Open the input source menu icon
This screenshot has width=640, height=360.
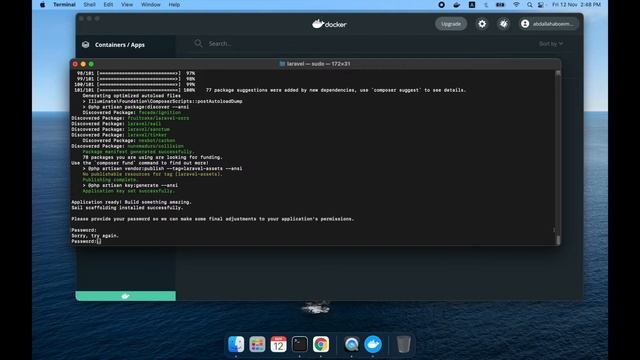[472, 4]
